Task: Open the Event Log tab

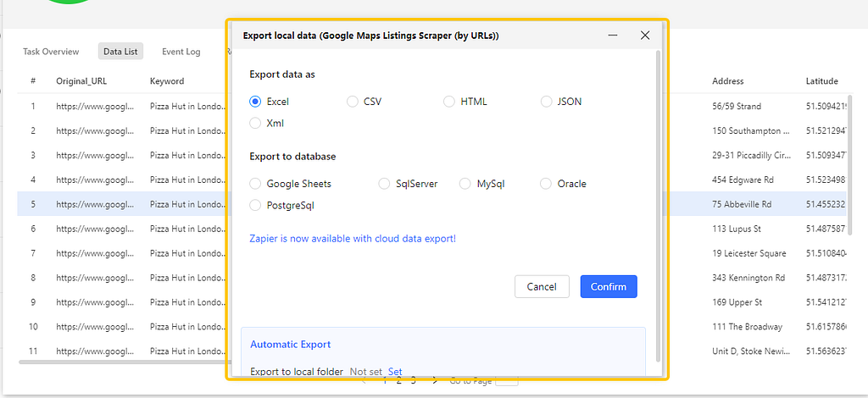Action: 181,52
